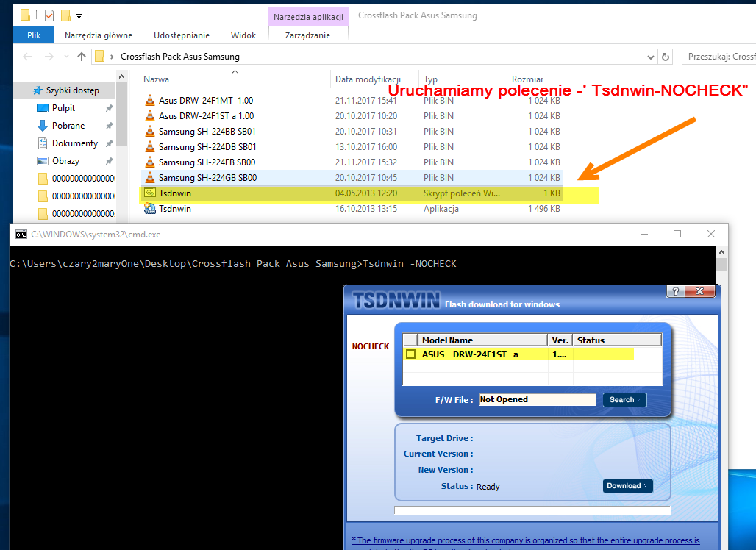Screen dimensions: 756x550
Task: Click the VLC icon of Asus DRW-24F1MT 1.00
Action: pyautogui.click(x=150, y=100)
